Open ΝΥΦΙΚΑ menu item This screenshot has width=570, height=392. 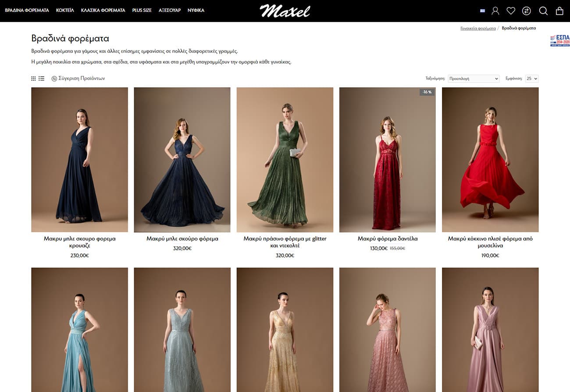coord(196,10)
